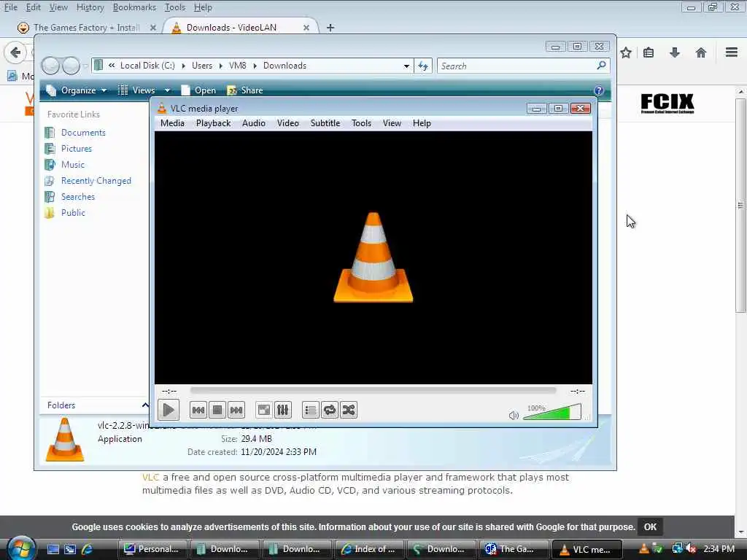Open VLC Help menu
Screen dimensions: 747x560
point(422,123)
